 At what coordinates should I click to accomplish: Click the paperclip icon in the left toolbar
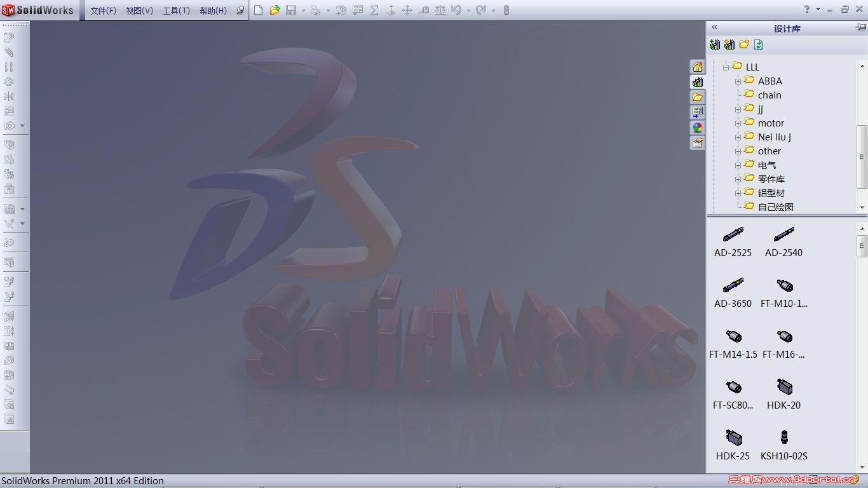click(9, 52)
